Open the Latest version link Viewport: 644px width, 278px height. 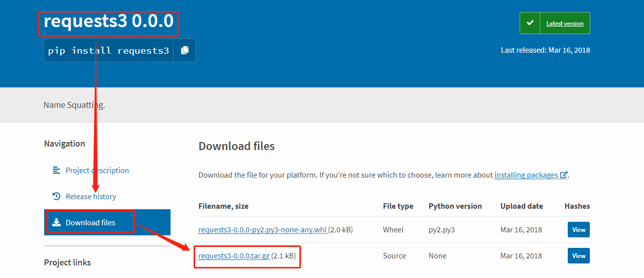click(x=565, y=24)
